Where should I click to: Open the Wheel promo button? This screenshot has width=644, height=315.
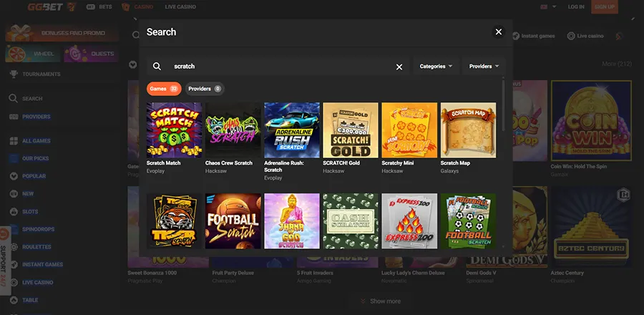coord(33,54)
